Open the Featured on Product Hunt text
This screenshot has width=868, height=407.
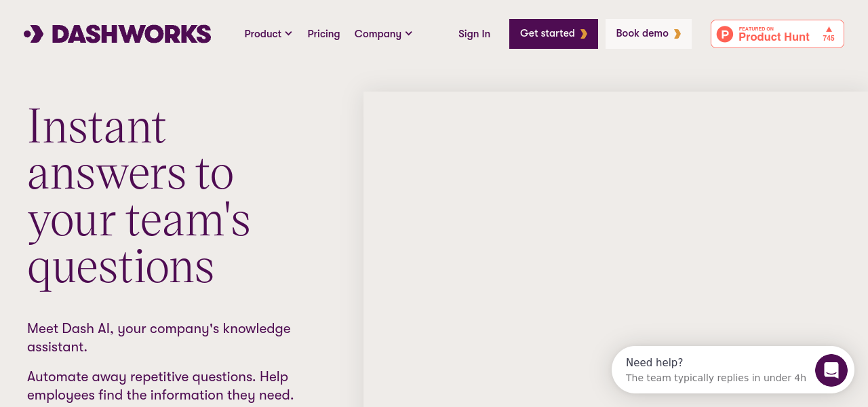coord(774,35)
